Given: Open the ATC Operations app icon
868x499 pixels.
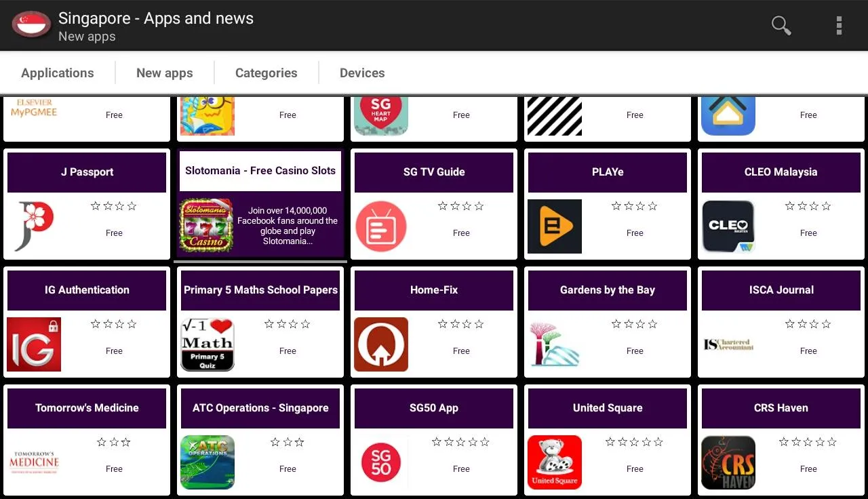Looking at the screenshot, I should tap(208, 462).
